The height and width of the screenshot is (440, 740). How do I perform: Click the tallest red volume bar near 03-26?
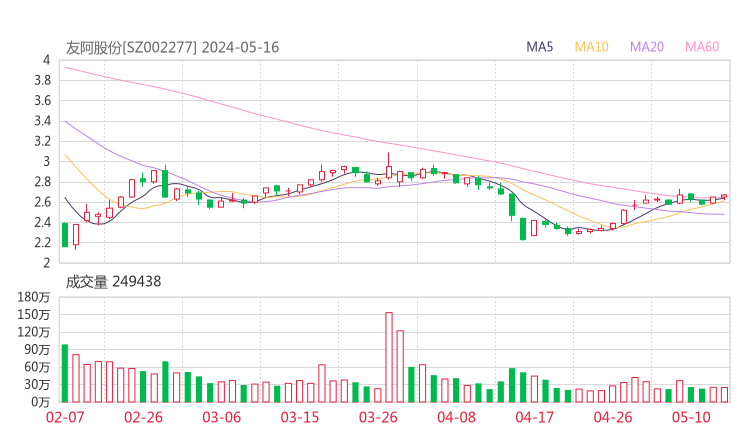(389, 357)
